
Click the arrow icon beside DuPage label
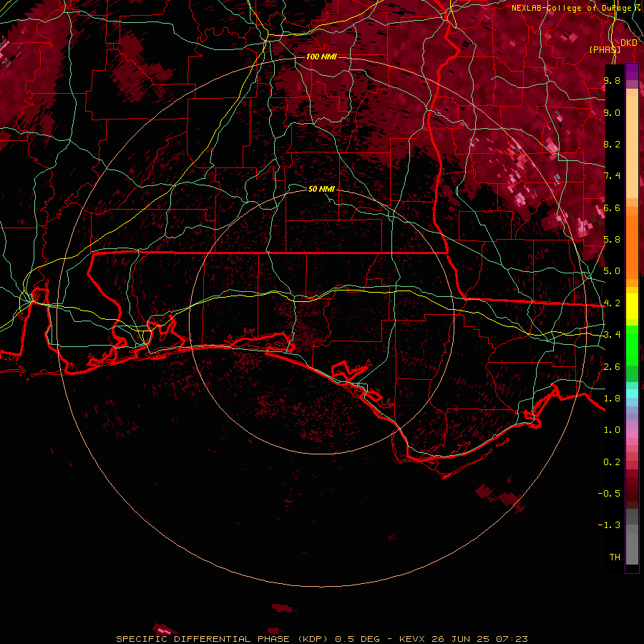tap(638, 8)
